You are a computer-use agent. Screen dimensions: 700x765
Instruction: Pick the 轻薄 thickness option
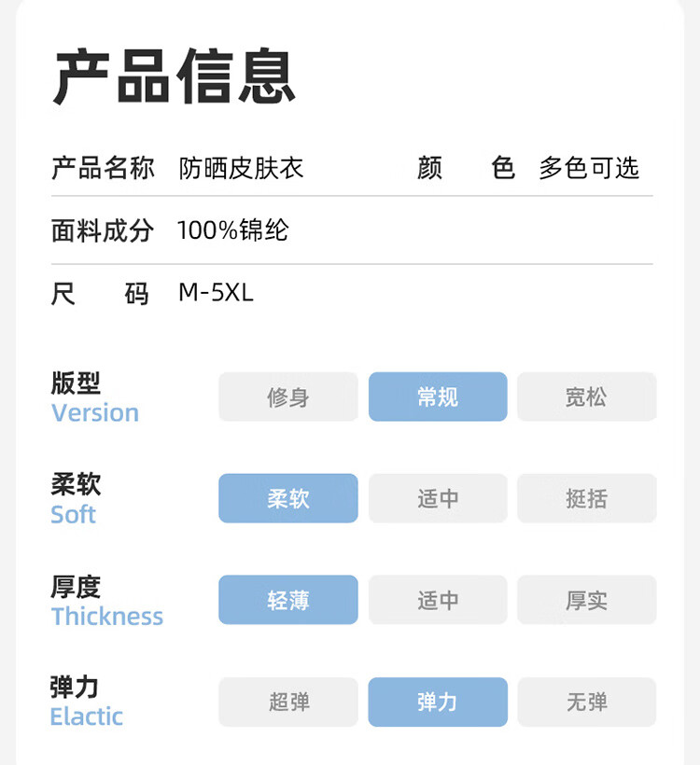(x=288, y=600)
